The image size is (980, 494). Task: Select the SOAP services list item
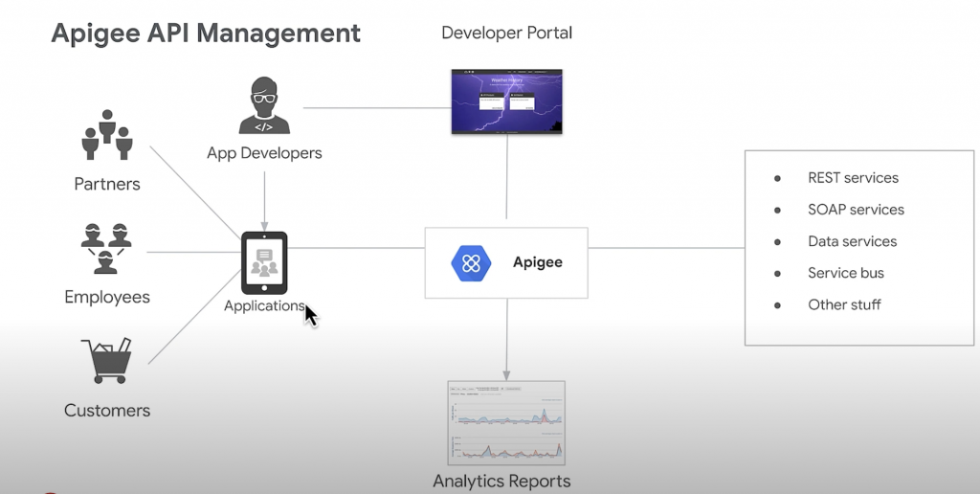click(x=856, y=210)
